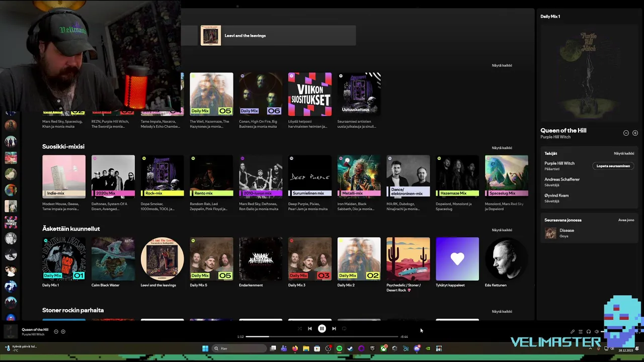The height and width of the screenshot is (362, 644).
Task: Click the taskbar search field Hae
Action: coord(239,348)
